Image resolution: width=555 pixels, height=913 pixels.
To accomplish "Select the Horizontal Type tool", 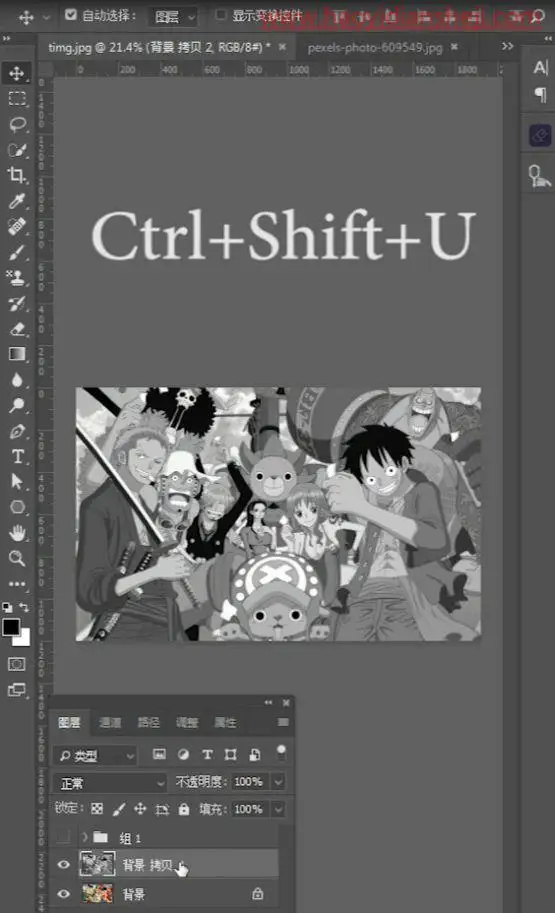I will (x=17, y=456).
